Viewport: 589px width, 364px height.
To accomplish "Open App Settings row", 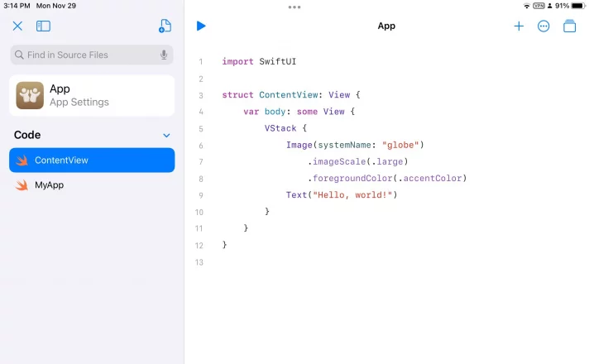I will (92, 96).
